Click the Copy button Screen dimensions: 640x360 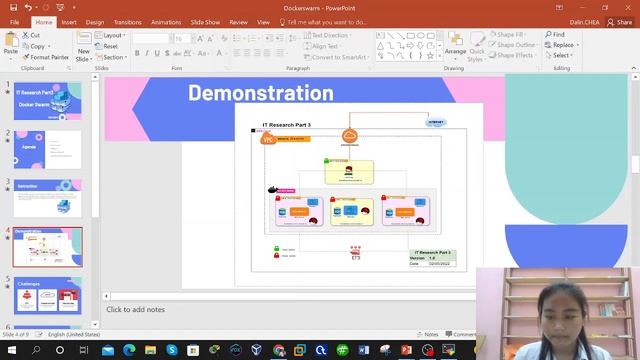(x=36, y=46)
